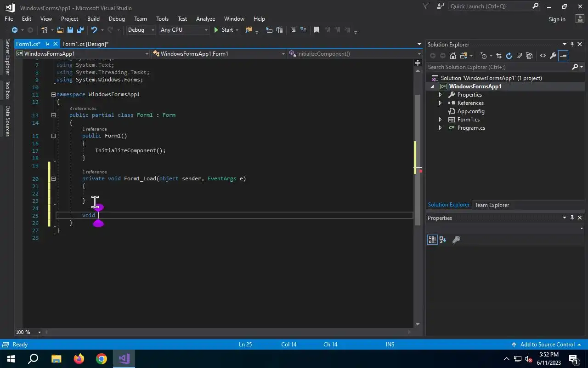This screenshot has height=368, width=588.
Task: Open the Server Explorer side tab
Action: [x=7, y=57]
